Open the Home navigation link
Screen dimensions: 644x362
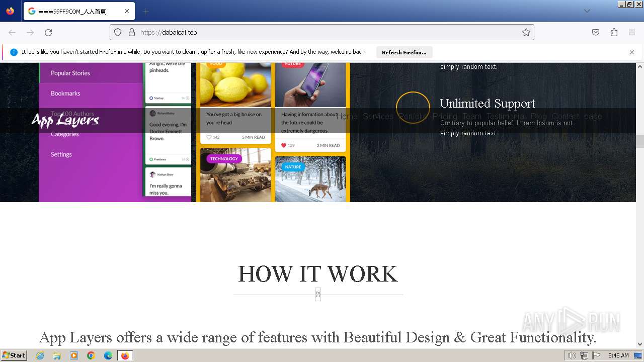(347, 116)
